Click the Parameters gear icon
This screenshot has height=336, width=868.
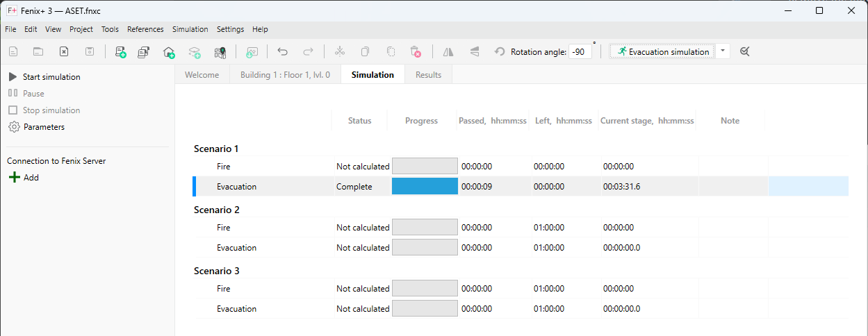click(14, 127)
